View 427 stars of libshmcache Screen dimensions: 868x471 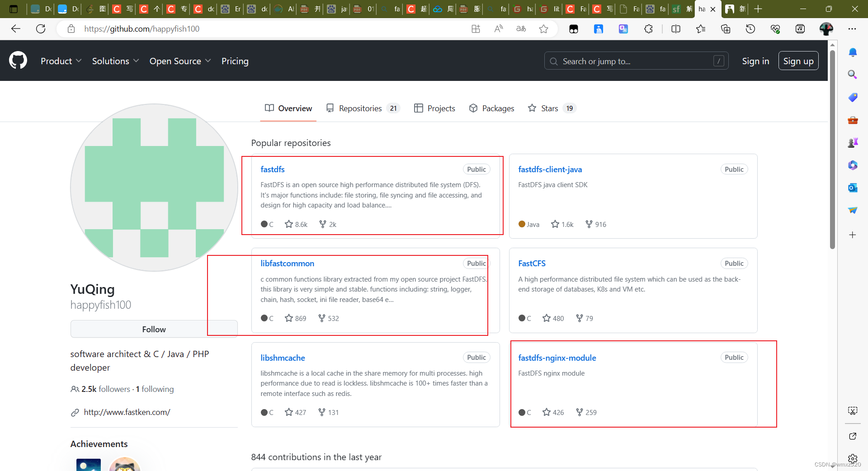point(295,412)
